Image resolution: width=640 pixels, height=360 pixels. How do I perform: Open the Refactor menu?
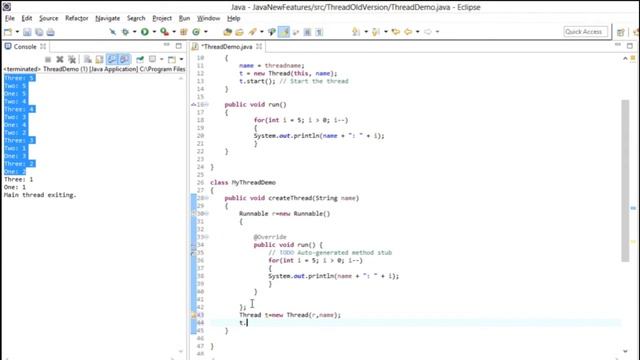pyautogui.click(x=77, y=18)
